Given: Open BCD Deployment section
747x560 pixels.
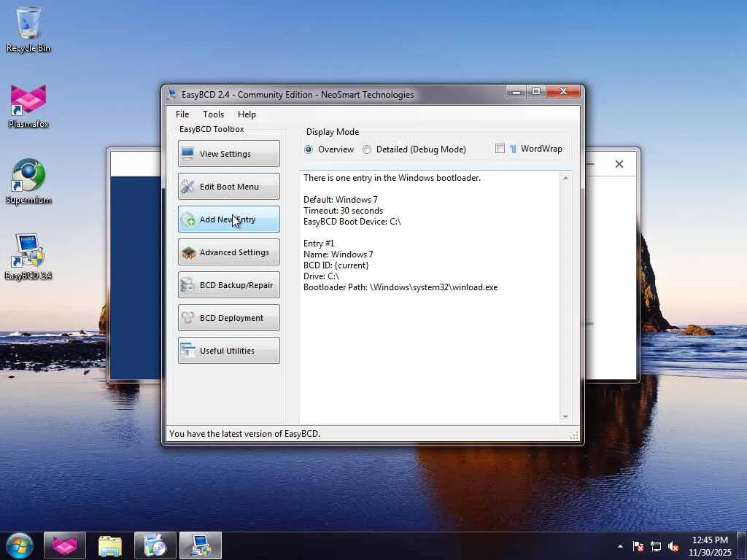Looking at the screenshot, I should click(228, 318).
